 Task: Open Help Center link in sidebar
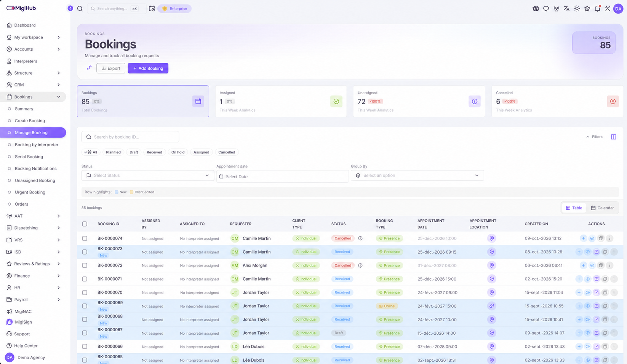click(x=26, y=346)
